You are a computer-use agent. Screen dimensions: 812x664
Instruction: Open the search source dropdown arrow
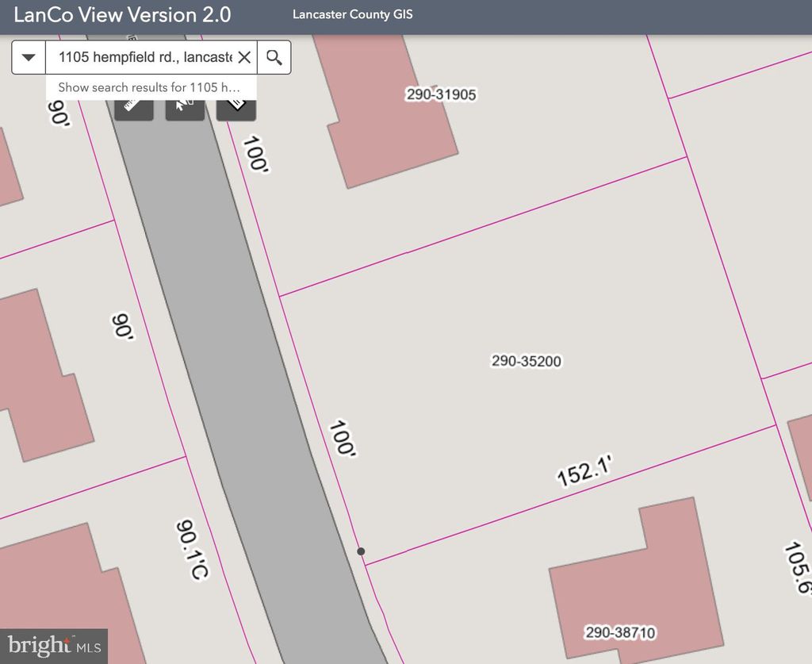[29, 57]
